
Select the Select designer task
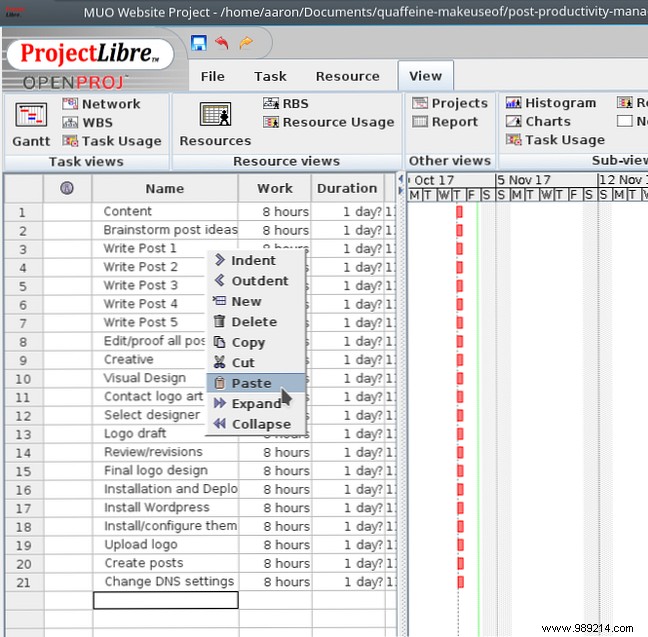152,415
